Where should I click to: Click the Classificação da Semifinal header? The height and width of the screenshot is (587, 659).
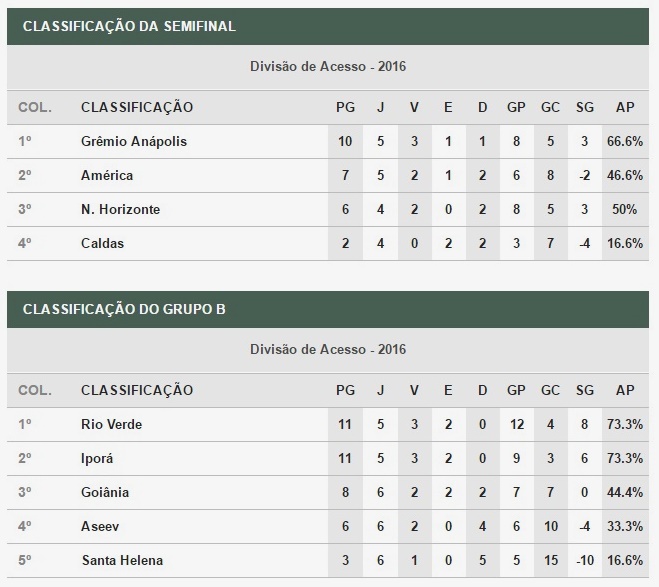point(129,26)
